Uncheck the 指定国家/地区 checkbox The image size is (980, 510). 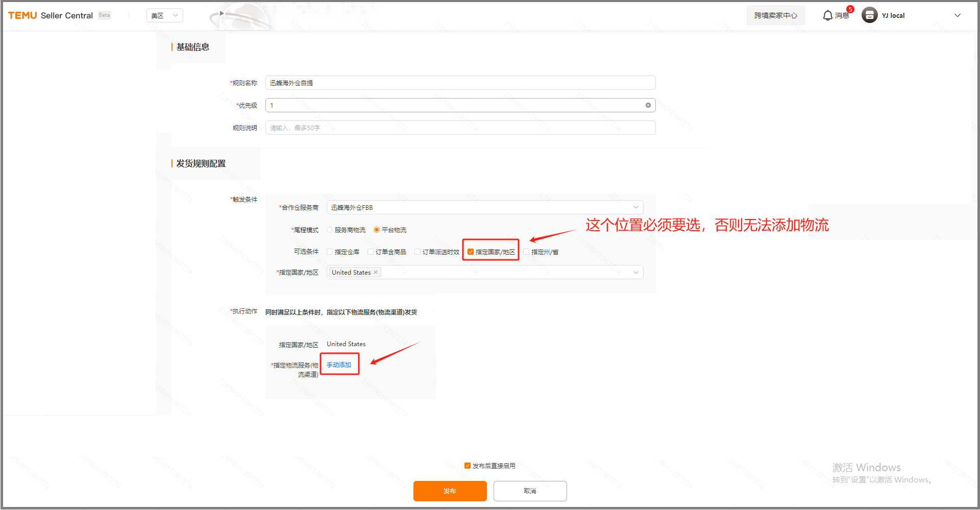471,252
